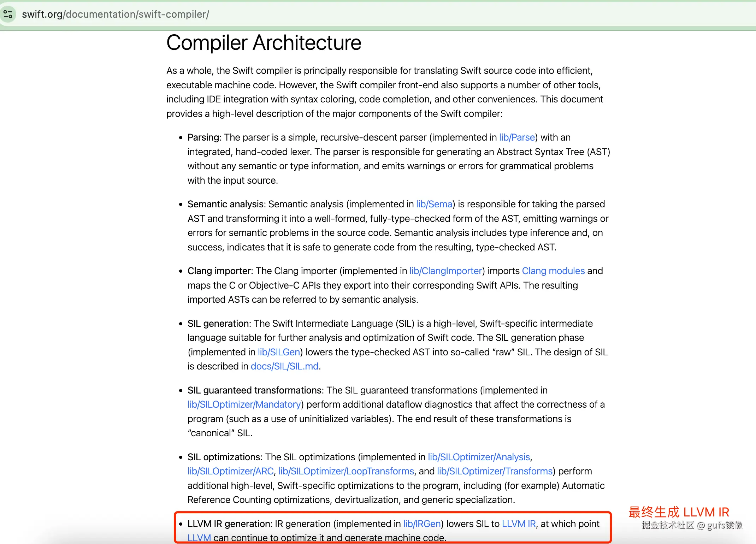Click the lib/IRGen link
The image size is (756, 544).
[x=422, y=524]
